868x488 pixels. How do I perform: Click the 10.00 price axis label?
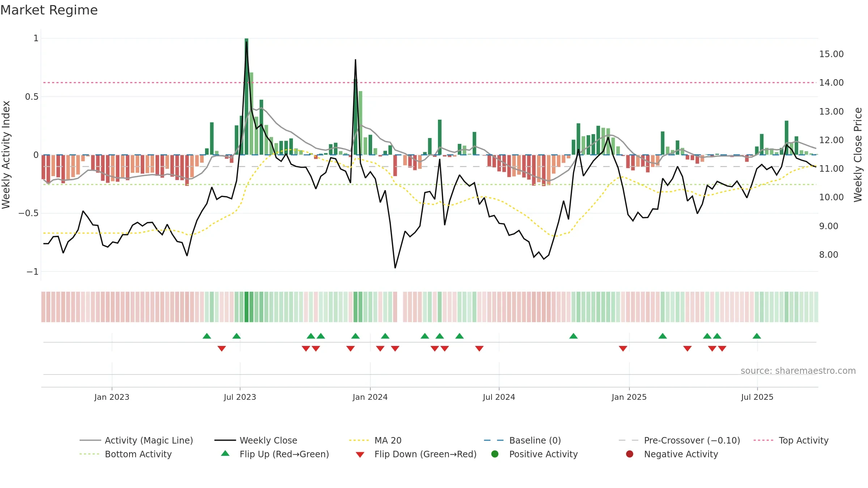pos(831,197)
